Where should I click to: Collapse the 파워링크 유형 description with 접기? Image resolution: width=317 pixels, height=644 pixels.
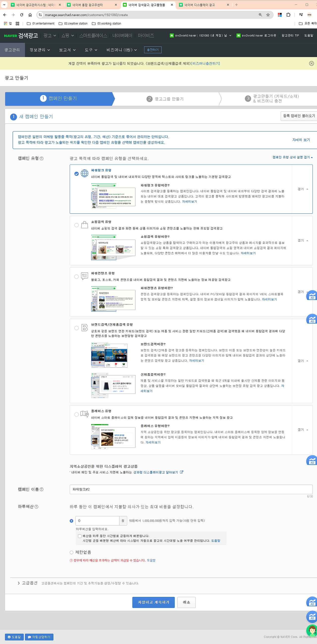pyautogui.click(x=303, y=189)
